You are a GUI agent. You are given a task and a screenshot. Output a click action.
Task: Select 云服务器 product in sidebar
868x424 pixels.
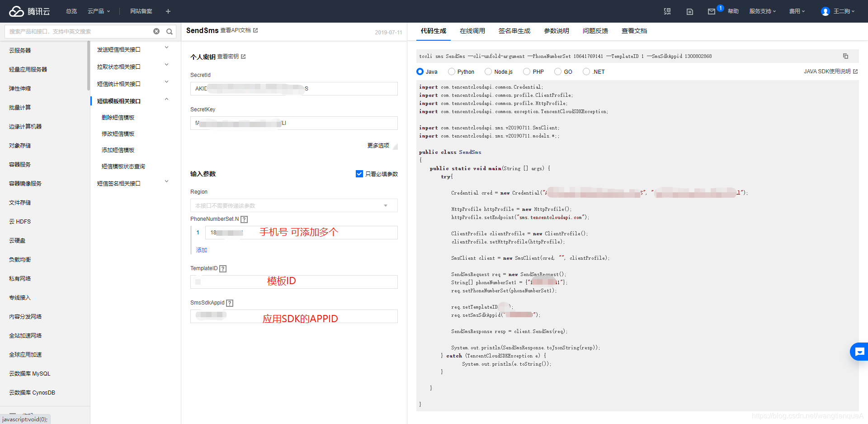(x=20, y=51)
